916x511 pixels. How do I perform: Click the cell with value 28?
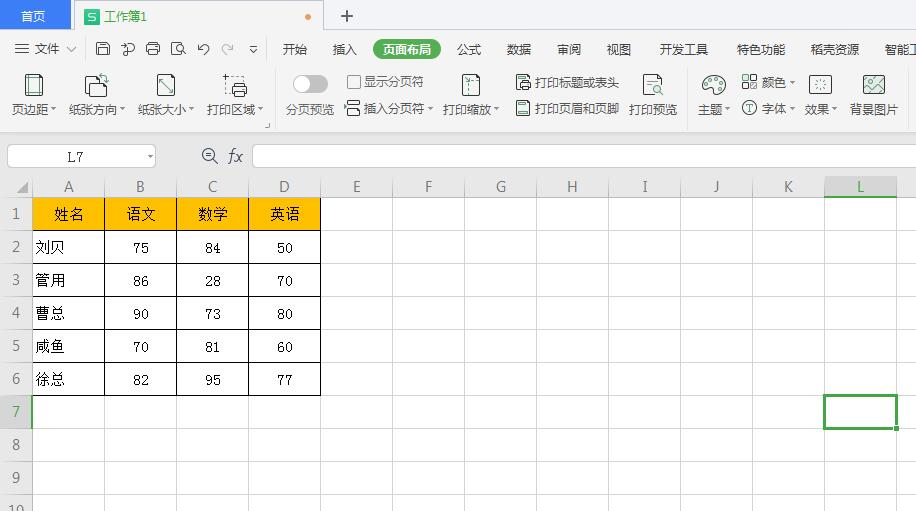pyautogui.click(x=213, y=280)
